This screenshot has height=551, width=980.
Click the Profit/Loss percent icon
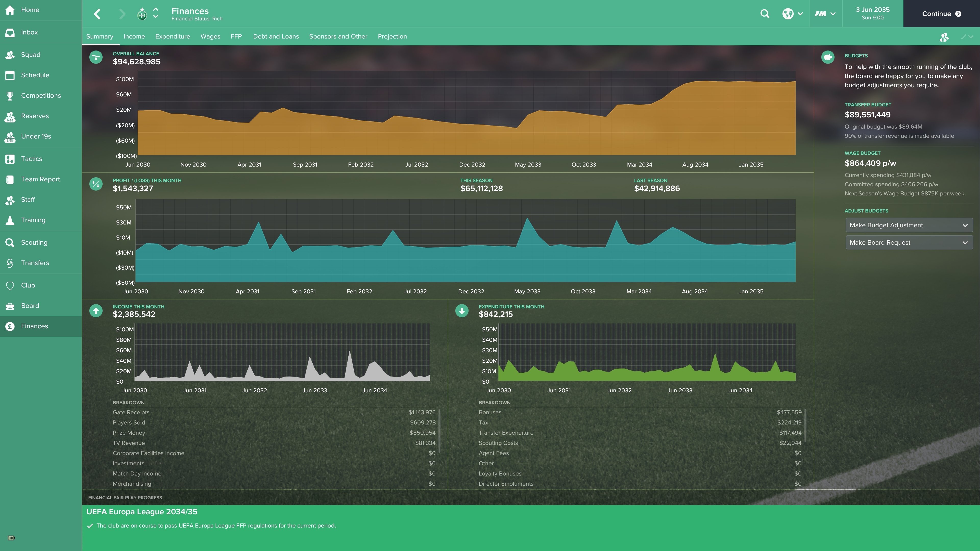point(96,184)
